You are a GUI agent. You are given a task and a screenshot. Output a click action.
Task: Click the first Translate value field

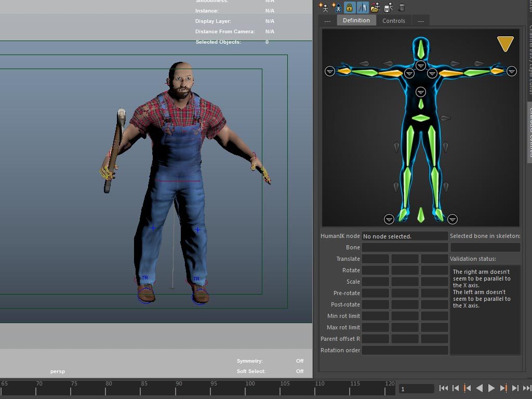(375, 259)
